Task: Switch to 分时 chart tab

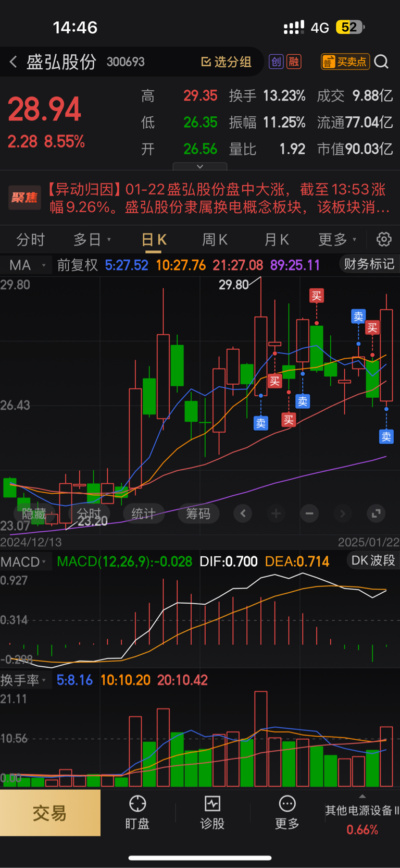Action: click(31, 240)
